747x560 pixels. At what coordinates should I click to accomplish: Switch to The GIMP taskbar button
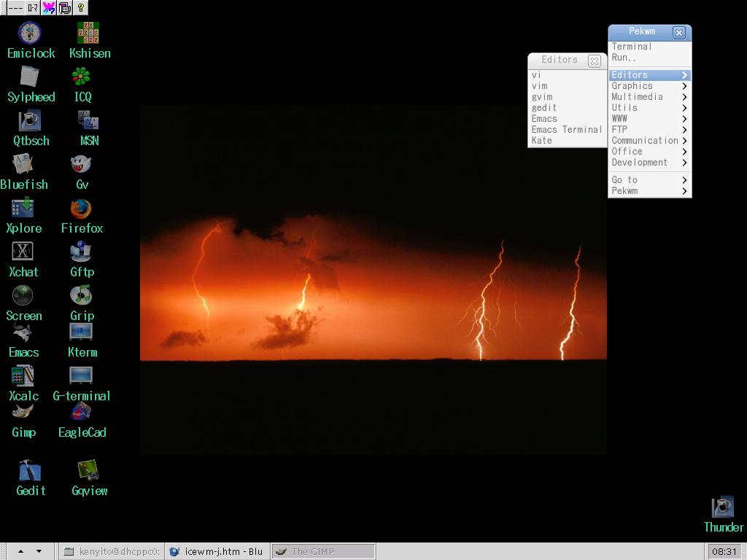(323, 551)
